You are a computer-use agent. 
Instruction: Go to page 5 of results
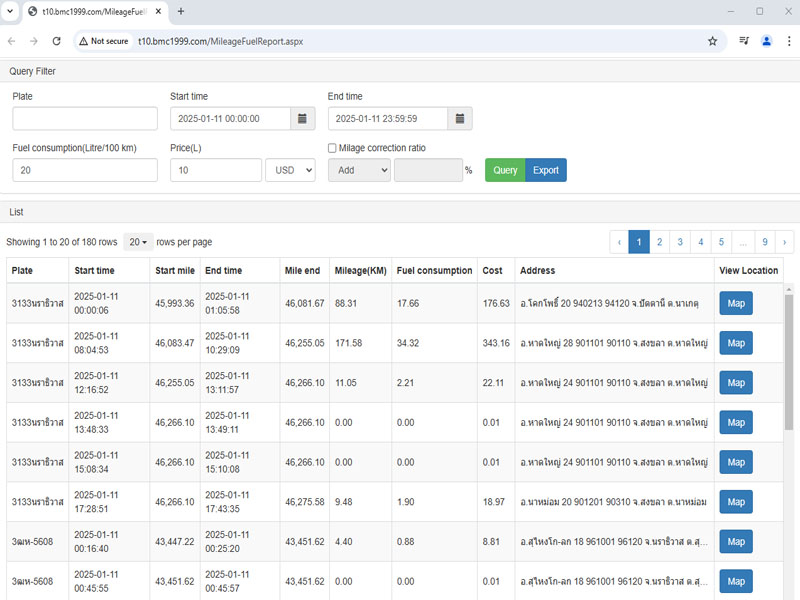[x=721, y=242]
